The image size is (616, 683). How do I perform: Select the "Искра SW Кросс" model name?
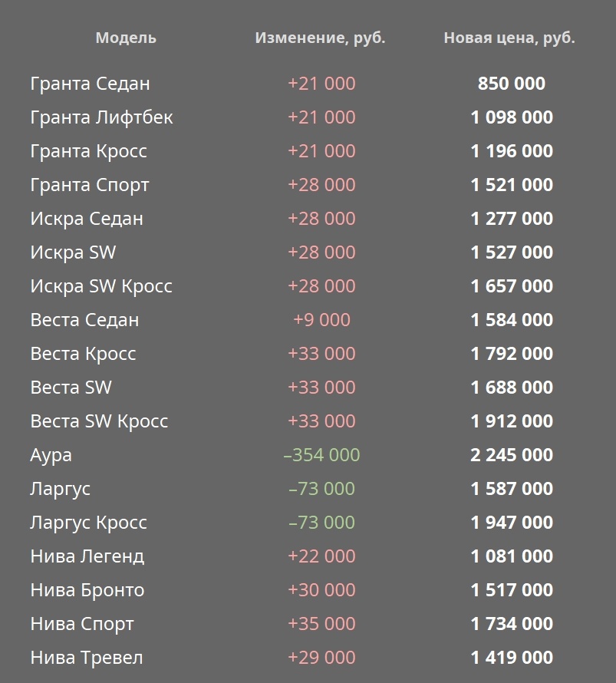(x=101, y=286)
